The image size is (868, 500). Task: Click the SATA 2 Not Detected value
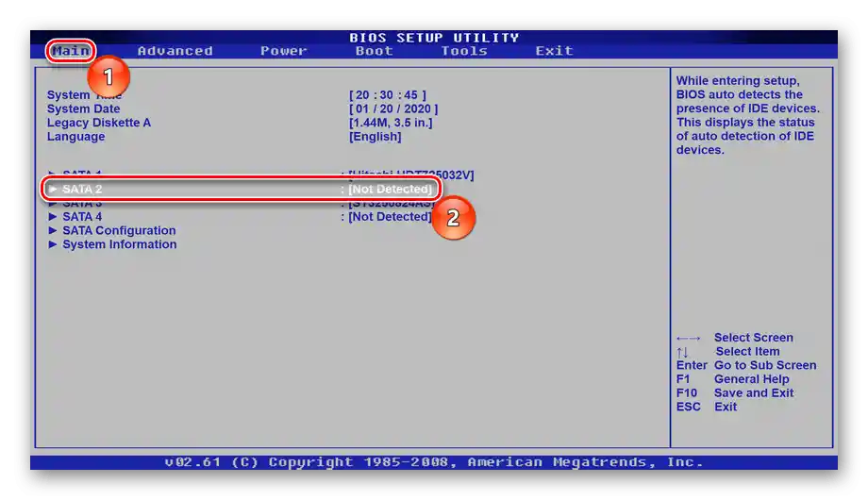tap(390, 190)
